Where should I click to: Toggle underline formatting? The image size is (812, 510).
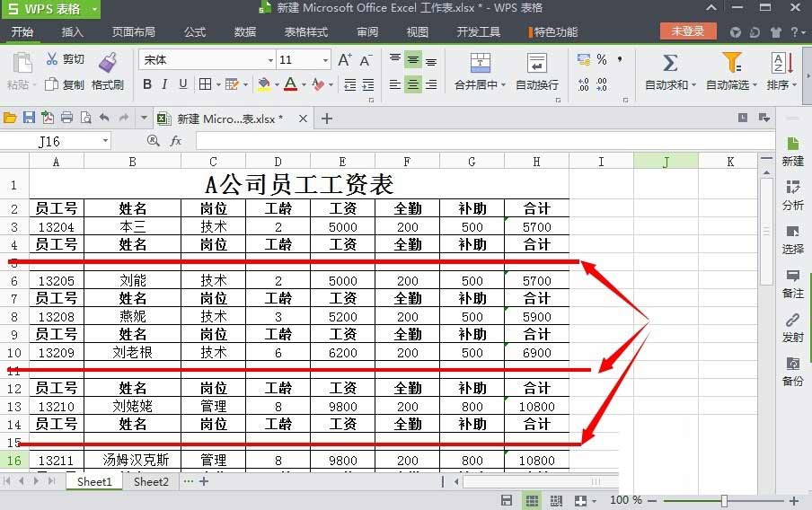(x=183, y=84)
